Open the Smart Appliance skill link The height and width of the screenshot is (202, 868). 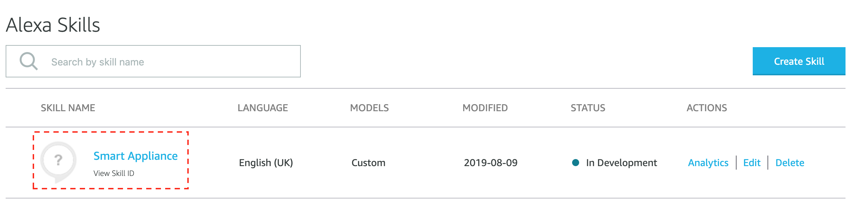click(136, 156)
